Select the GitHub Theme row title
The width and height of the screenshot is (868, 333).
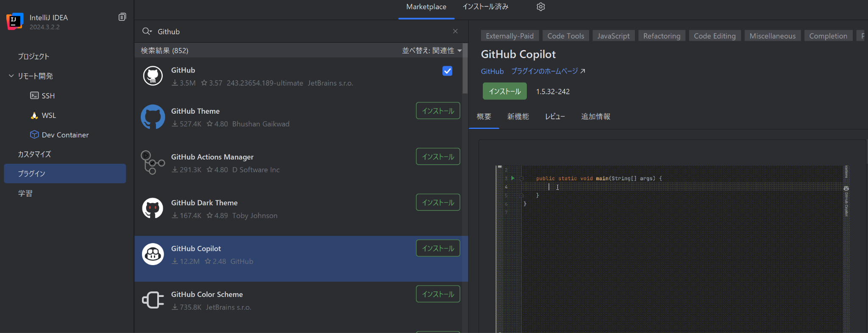click(x=195, y=111)
